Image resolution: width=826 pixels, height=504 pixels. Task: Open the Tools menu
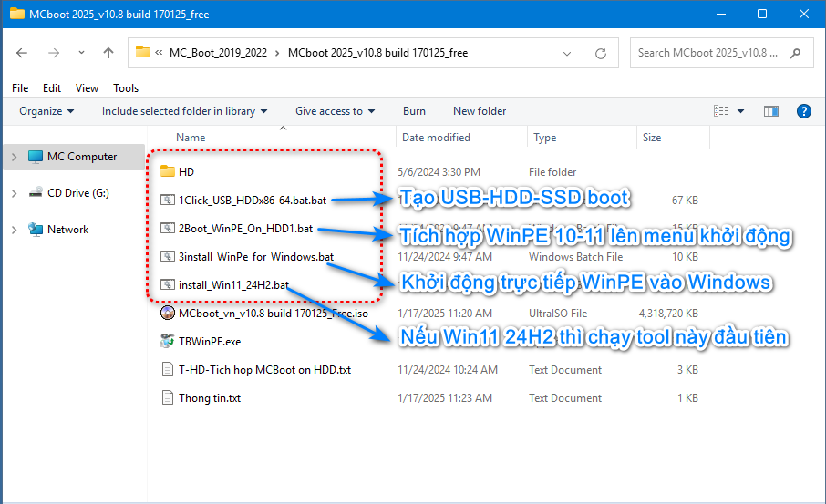coord(126,88)
